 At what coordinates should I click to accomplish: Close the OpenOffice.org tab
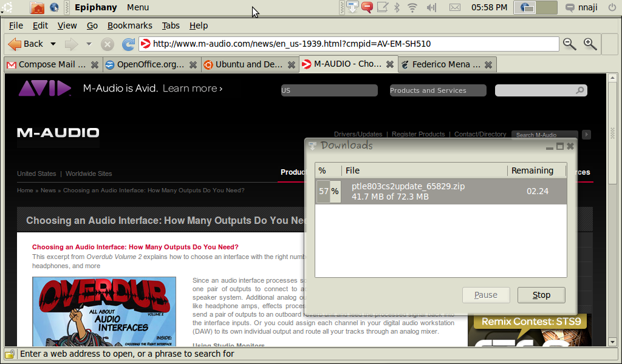(x=193, y=64)
